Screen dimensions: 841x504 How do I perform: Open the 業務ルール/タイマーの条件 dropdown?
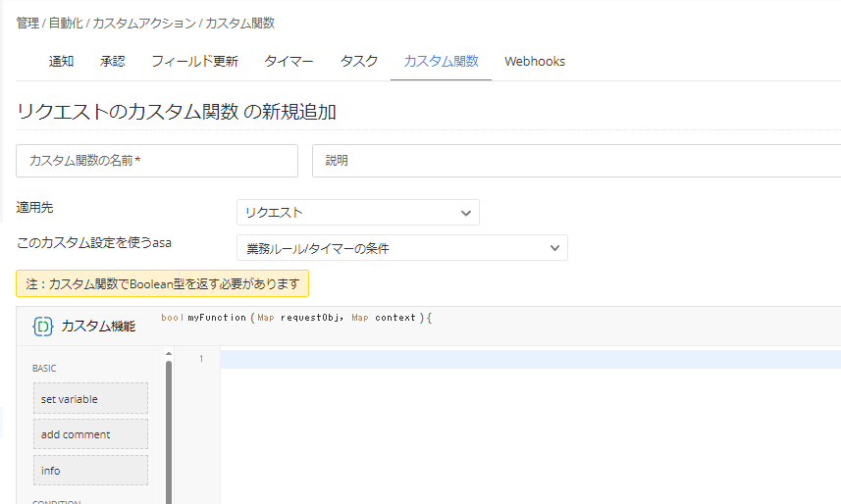tap(401, 248)
